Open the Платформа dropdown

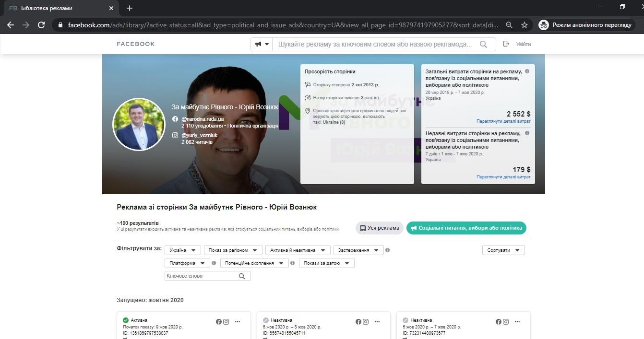tap(187, 263)
